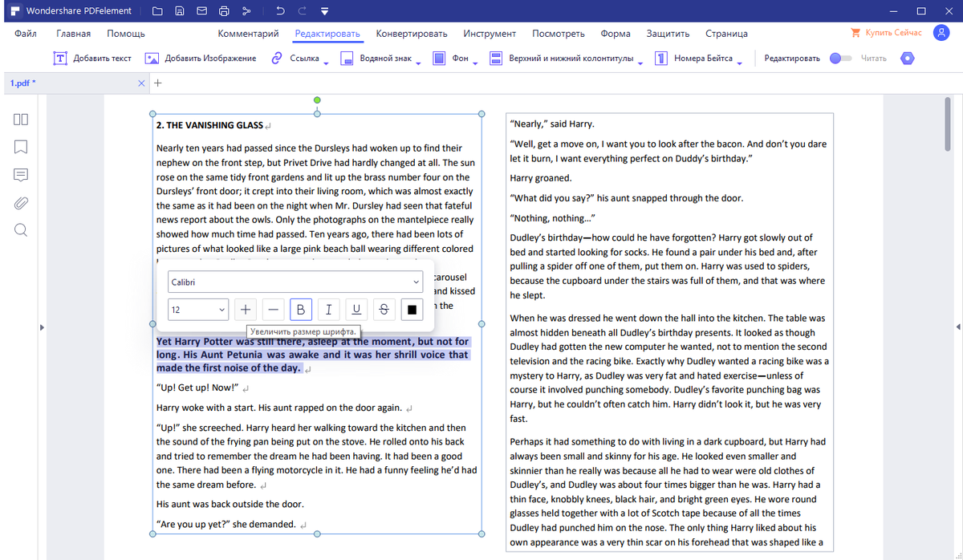The height and width of the screenshot is (560, 963).
Task: Open the Страница tab
Action: coord(726,34)
